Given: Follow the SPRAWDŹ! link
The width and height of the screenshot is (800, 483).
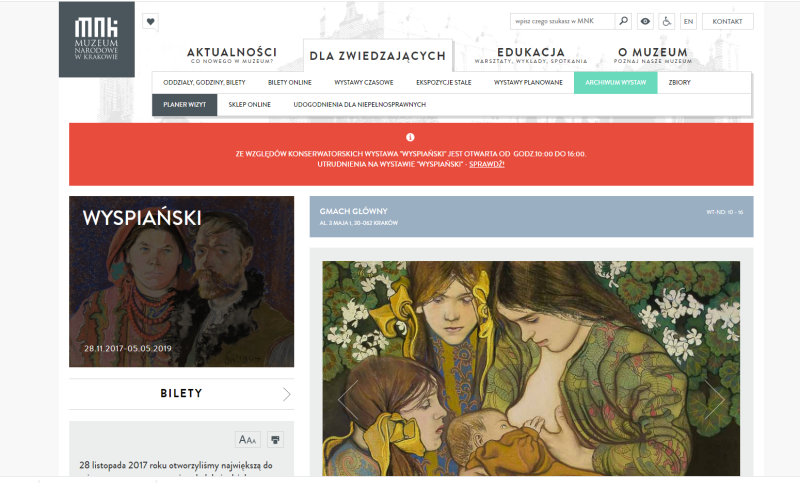Looking at the screenshot, I should pyautogui.click(x=487, y=164).
